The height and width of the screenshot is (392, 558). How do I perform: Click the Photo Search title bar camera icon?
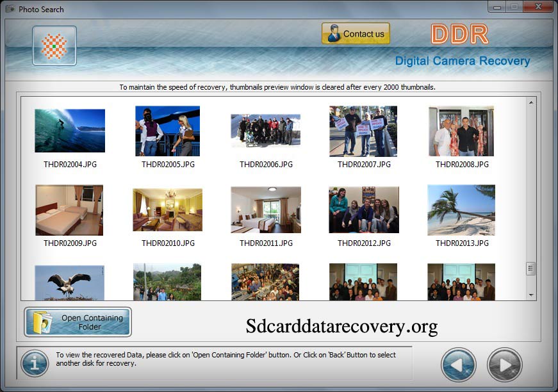11,9
